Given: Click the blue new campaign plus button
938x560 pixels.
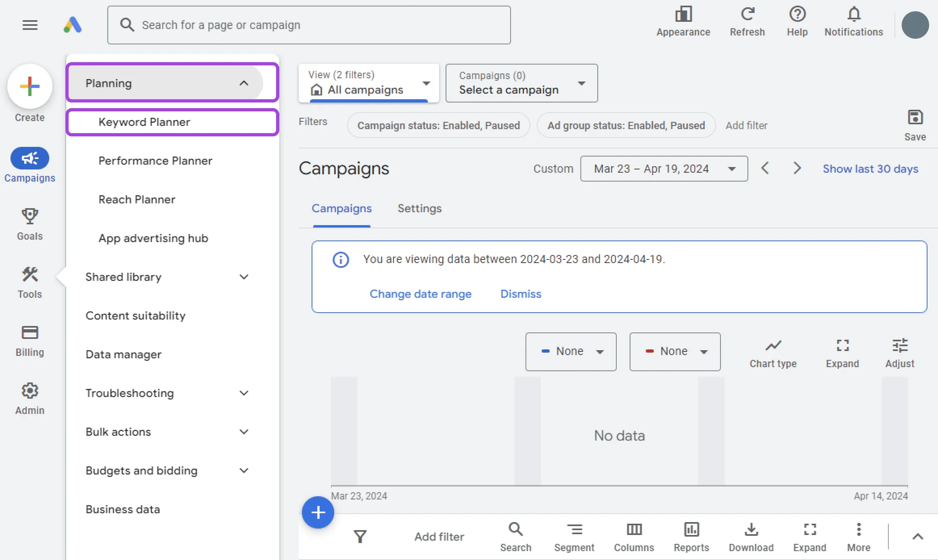Looking at the screenshot, I should pos(318,512).
